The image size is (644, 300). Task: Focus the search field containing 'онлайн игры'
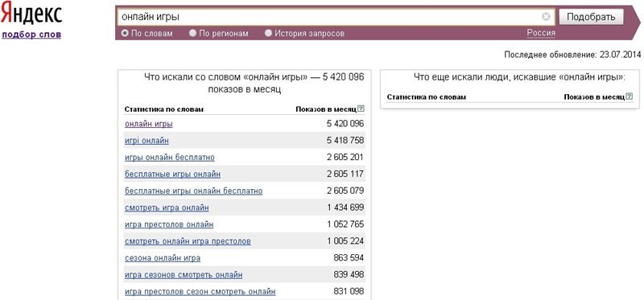point(330,17)
